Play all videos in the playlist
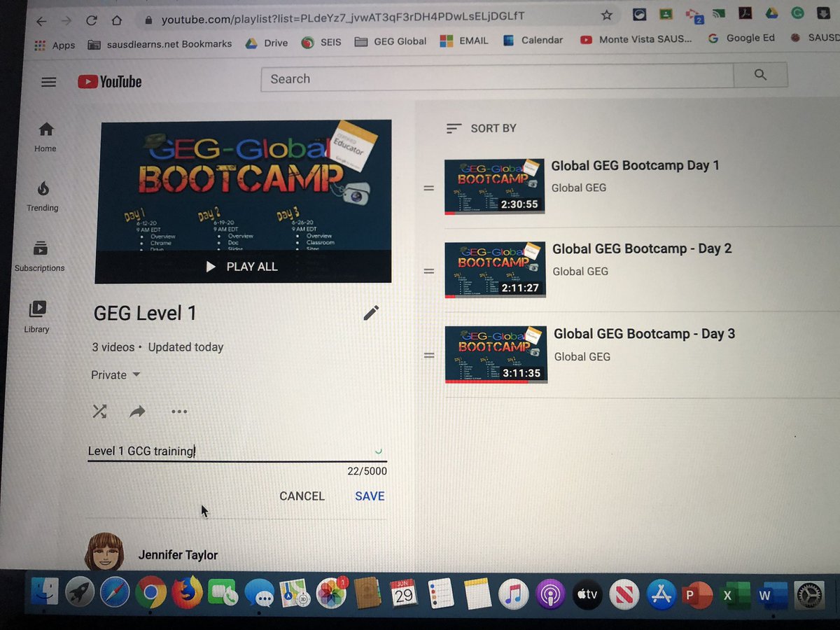840x630 pixels. pyautogui.click(x=242, y=267)
